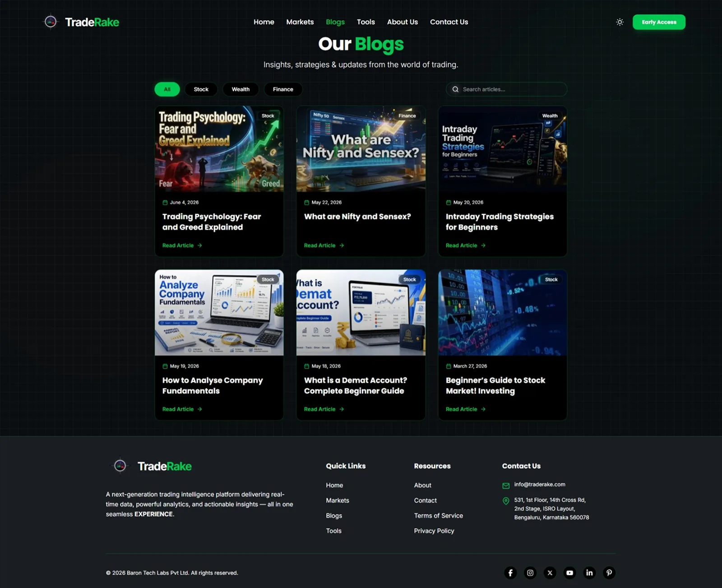
Task: Select the All filter pill
Action: 167,89
